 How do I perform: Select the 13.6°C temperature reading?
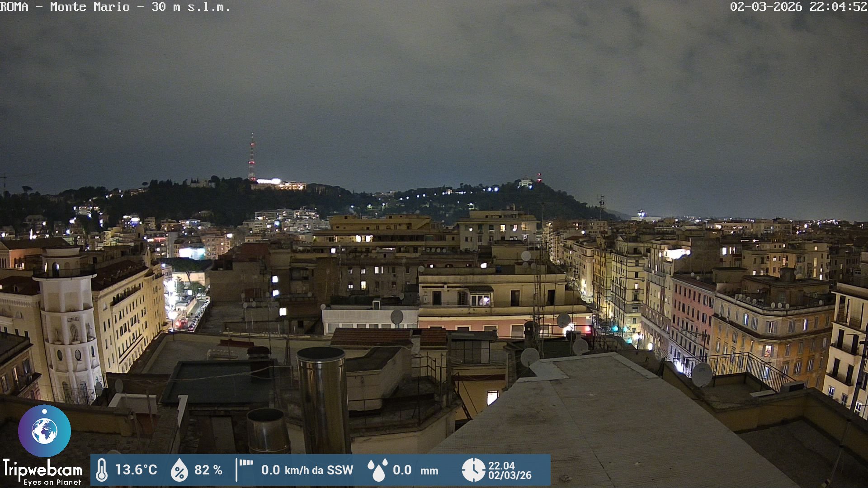tap(136, 470)
